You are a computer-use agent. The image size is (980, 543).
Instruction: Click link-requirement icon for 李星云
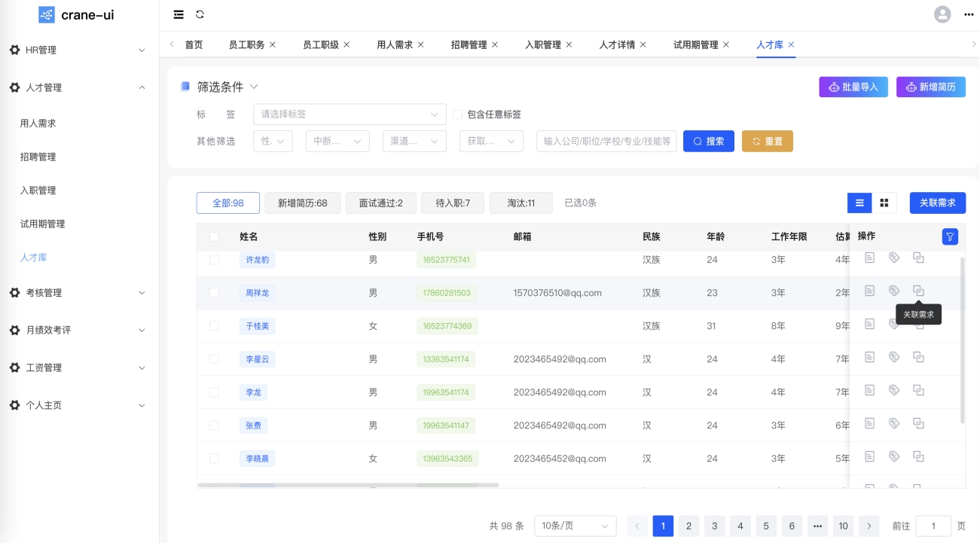pos(918,357)
